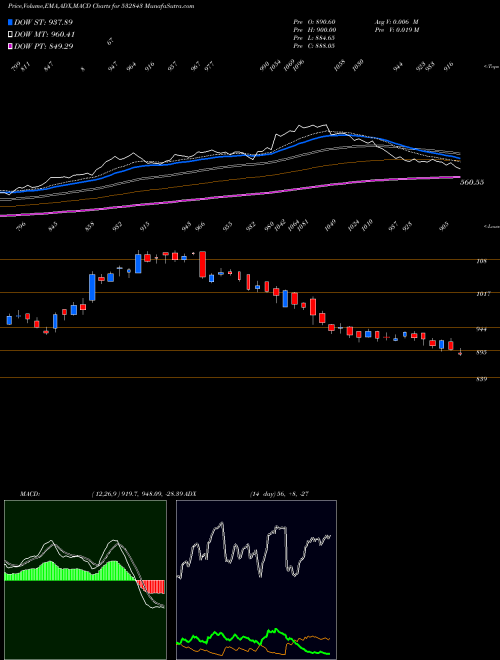Click the 1058 tops label
Screen dimensions: 500x660
[x=339, y=66]
